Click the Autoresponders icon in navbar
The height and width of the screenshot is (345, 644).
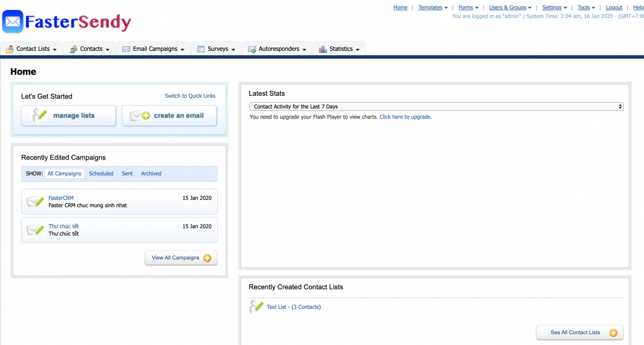(252, 49)
